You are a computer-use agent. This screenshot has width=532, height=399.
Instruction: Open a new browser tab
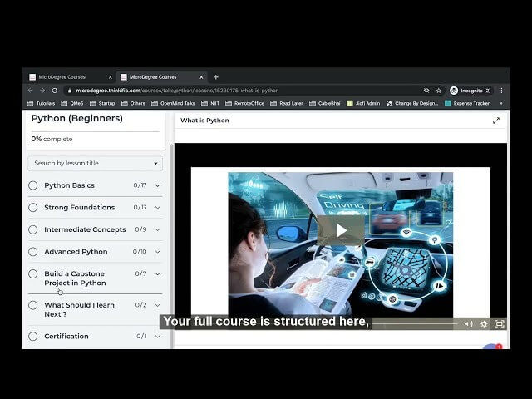216,76
